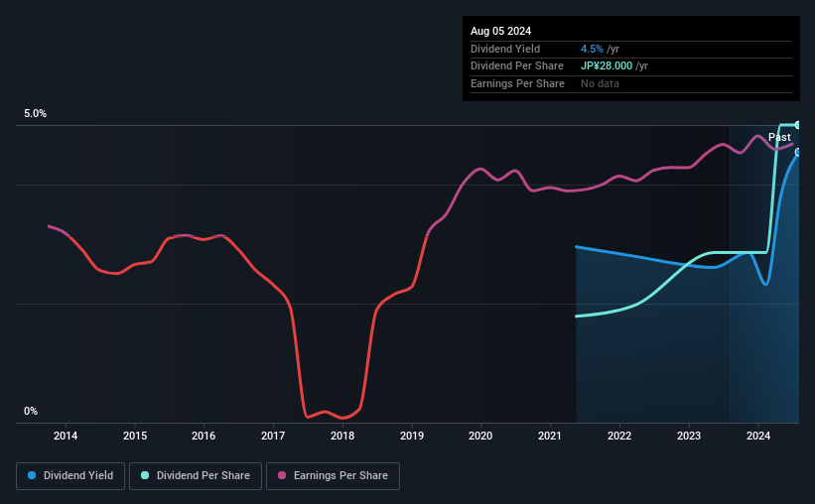The image size is (815, 504).
Task: Click the 'Past' label on the chart
Action: [x=779, y=137]
